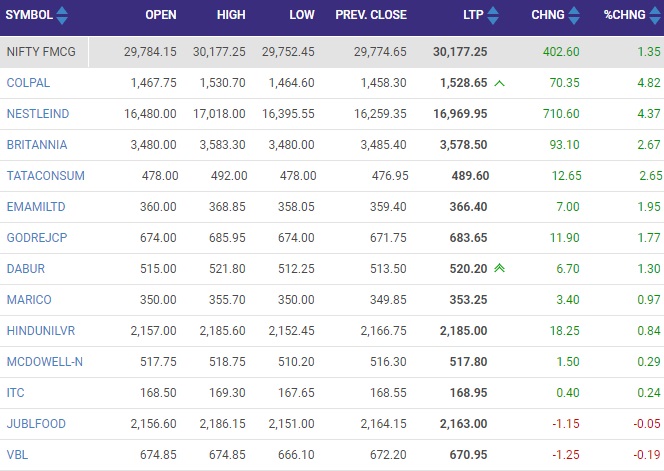
Task: Open the JUBLFOOD stock link
Action: click(36, 423)
